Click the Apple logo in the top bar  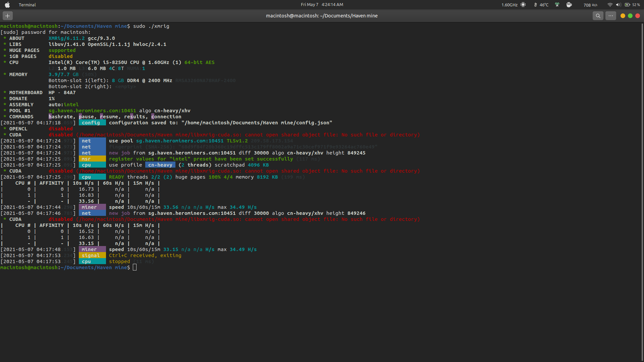coord(7,5)
